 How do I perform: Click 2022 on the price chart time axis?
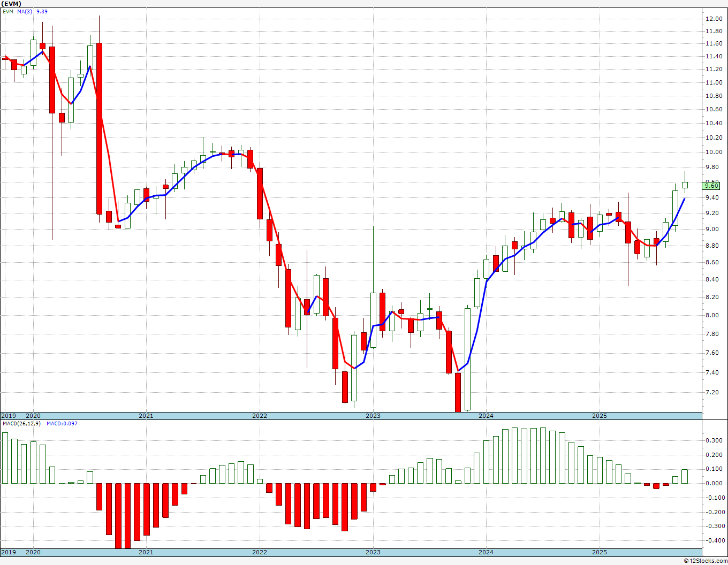pos(260,416)
